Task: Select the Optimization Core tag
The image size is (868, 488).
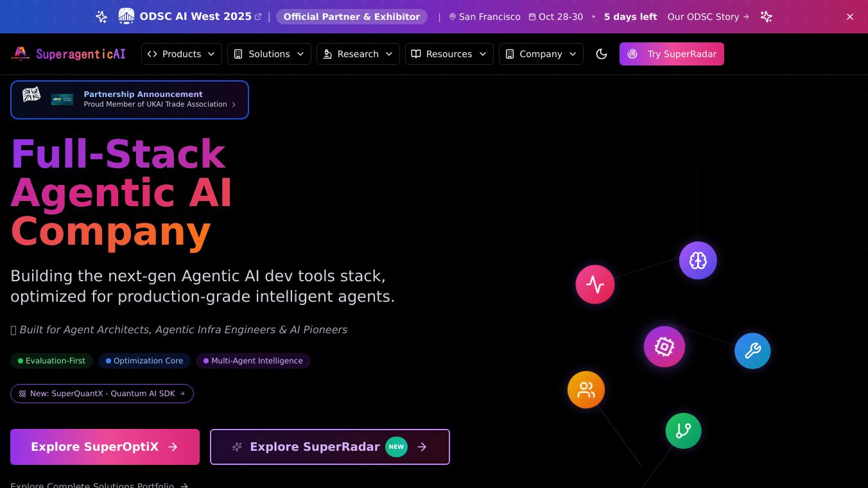Action: (x=144, y=361)
